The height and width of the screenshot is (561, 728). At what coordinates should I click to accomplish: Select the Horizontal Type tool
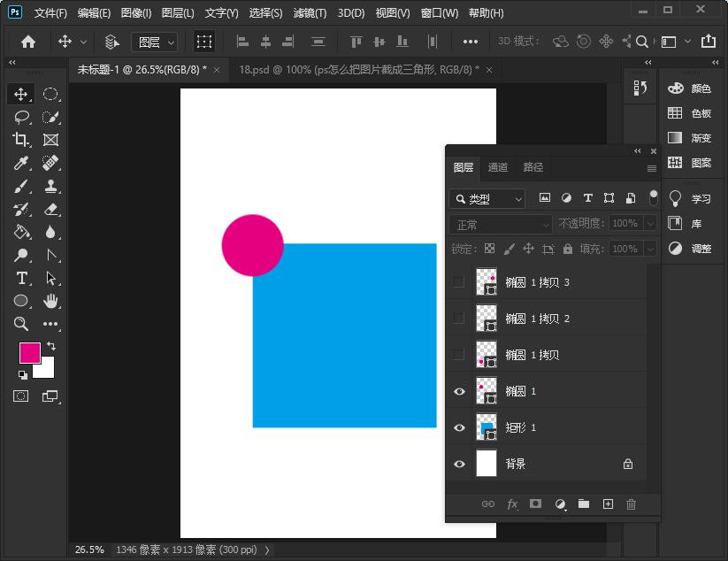(x=21, y=278)
